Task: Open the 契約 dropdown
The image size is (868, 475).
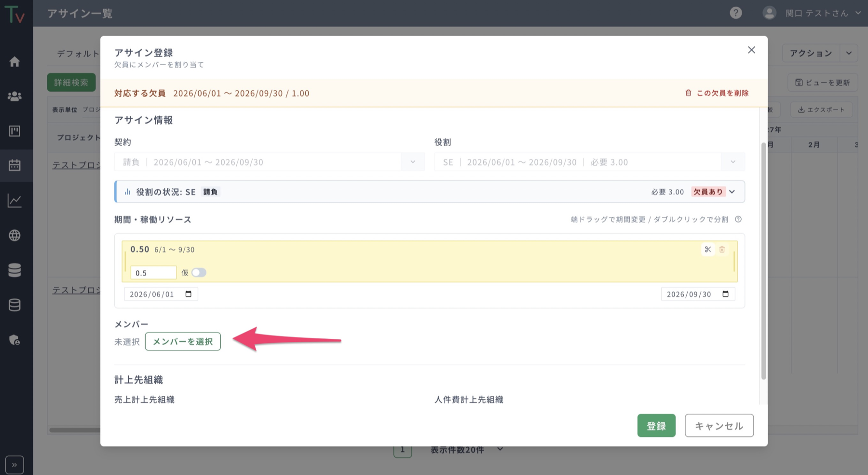Action: click(x=270, y=162)
